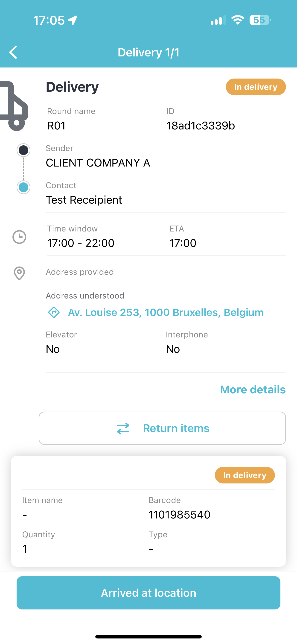
Task: Tap the location arrow next to time
Action: pyautogui.click(x=73, y=20)
